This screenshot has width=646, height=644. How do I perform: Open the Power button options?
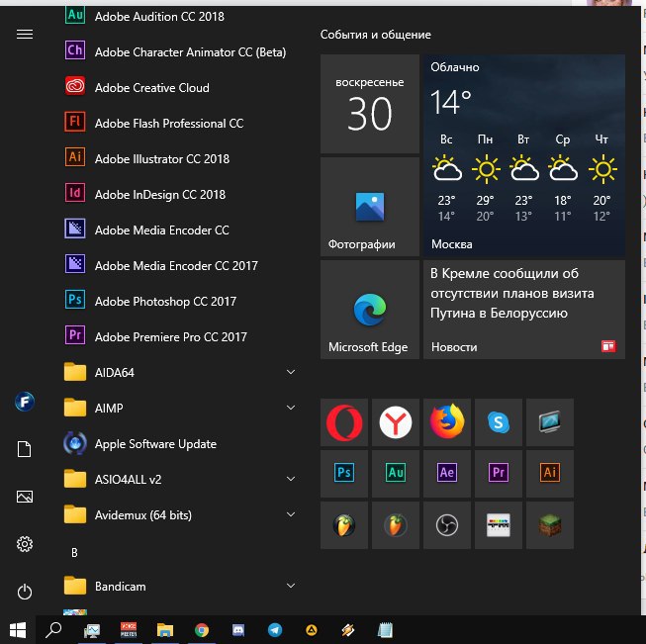[25, 592]
